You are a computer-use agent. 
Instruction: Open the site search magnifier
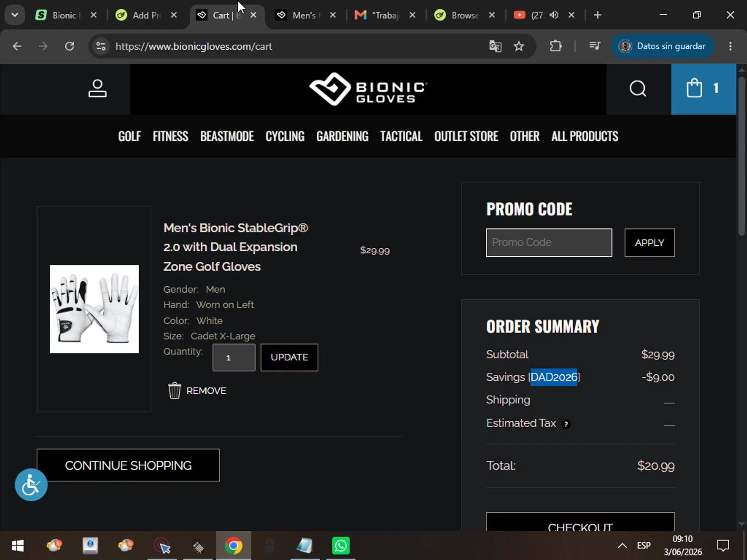[x=638, y=89]
